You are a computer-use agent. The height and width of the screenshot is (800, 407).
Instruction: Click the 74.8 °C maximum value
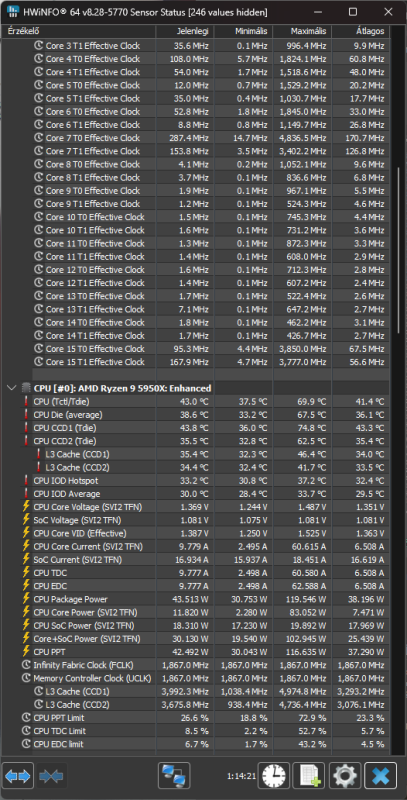pos(312,428)
